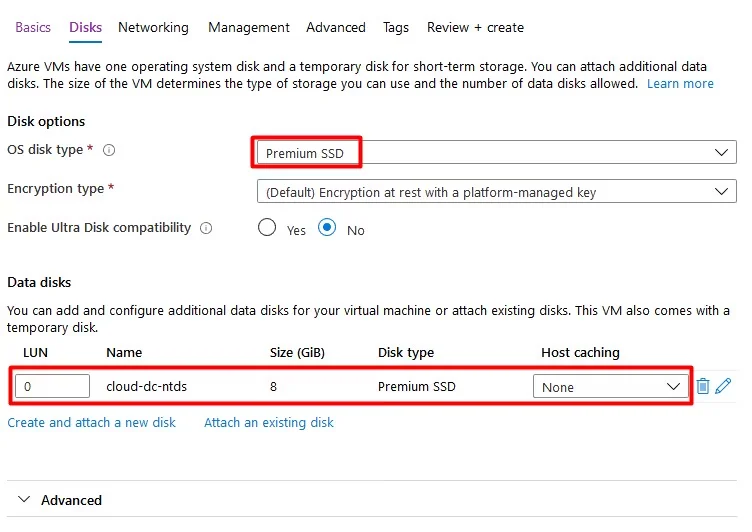Click the LUN number input field
The width and height of the screenshot is (752, 532).
pyautogui.click(x=53, y=386)
